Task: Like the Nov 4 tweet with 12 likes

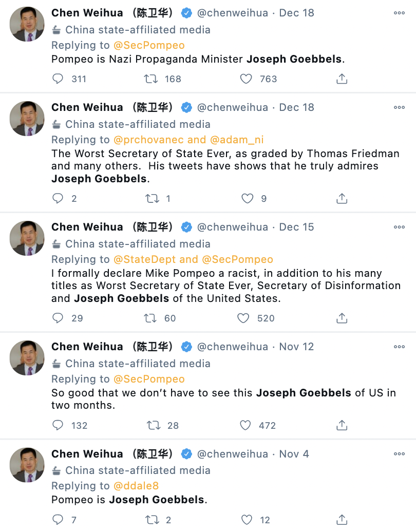Action: coord(247,520)
